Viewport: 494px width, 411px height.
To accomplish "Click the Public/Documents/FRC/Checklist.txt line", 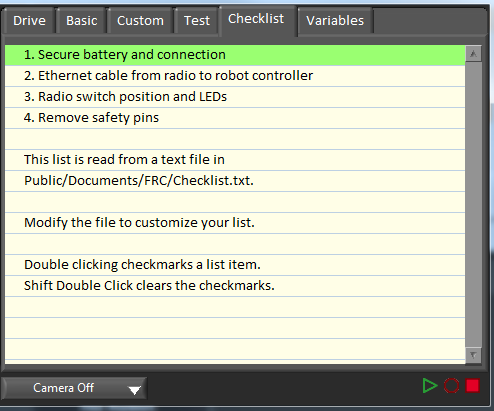I will [x=235, y=181].
